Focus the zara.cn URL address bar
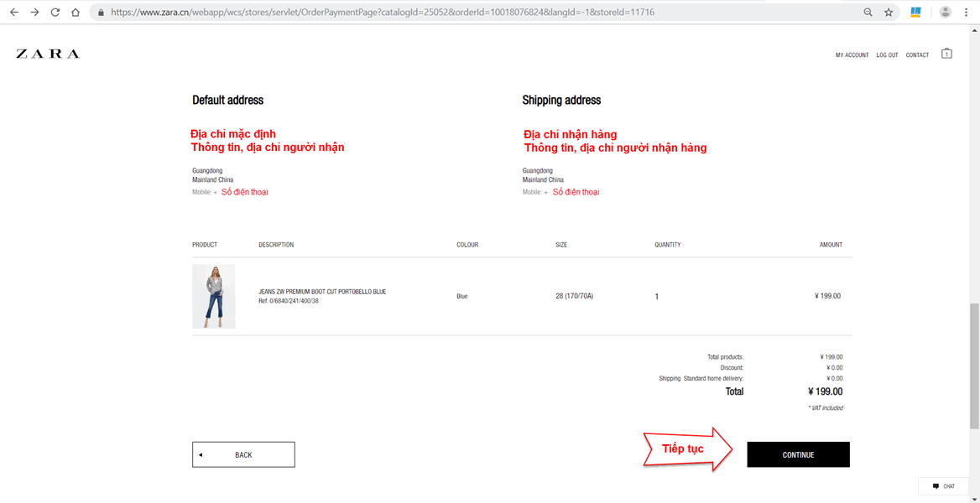Viewport: 980px width, 503px height. [383, 12]
